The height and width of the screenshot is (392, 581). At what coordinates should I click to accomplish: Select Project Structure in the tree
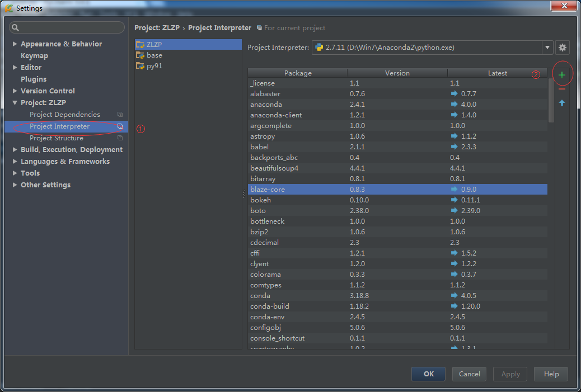57,138
